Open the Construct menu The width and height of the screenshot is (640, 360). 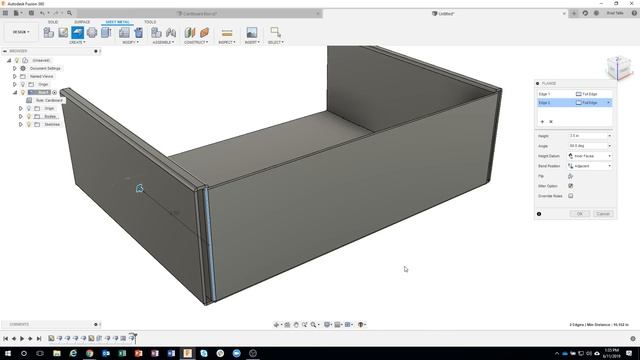196,42
